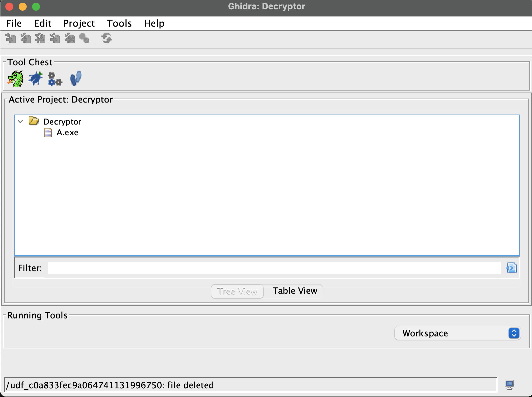Open filter options icon beside Filter field
The image size is (532, 397).
pyautogui.click(x=511, y=268)
